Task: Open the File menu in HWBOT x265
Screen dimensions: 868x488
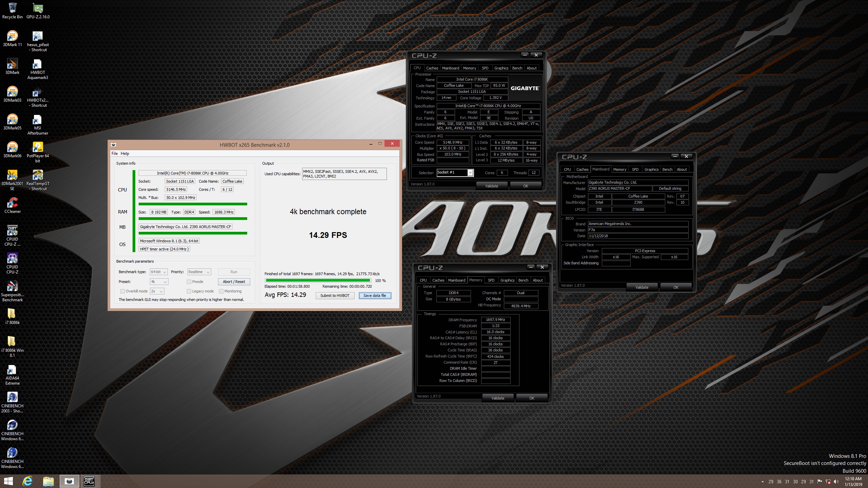Action: pyautogui.click(x=115, y=154)
